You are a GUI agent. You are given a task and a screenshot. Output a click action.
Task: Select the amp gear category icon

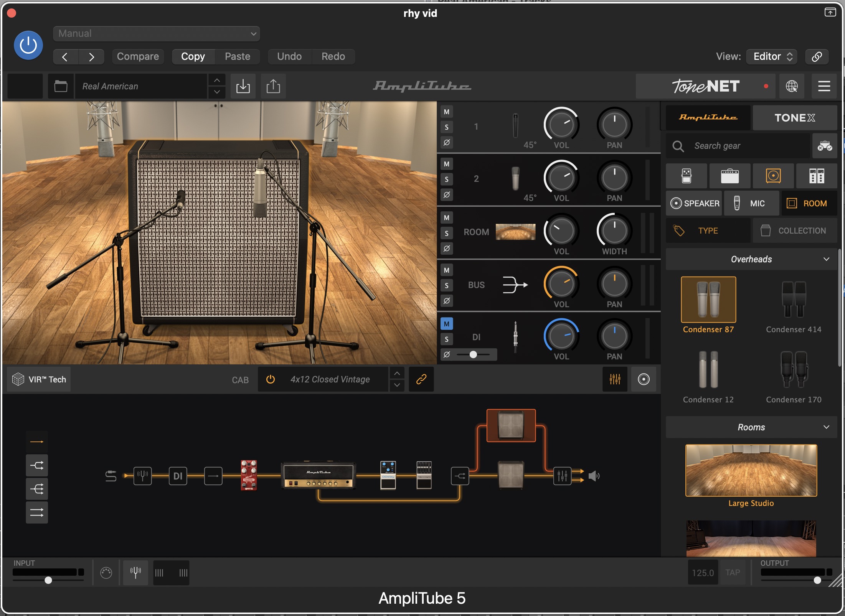click(730, 176)
